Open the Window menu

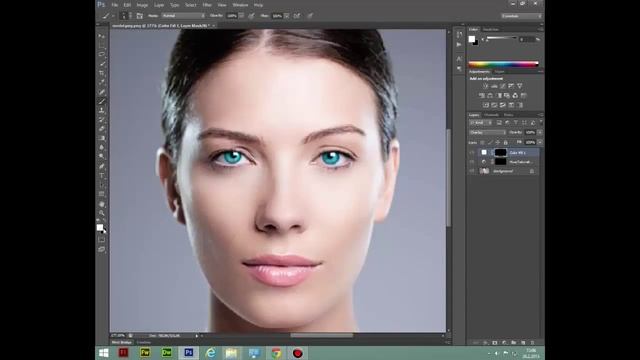point(240,5)
